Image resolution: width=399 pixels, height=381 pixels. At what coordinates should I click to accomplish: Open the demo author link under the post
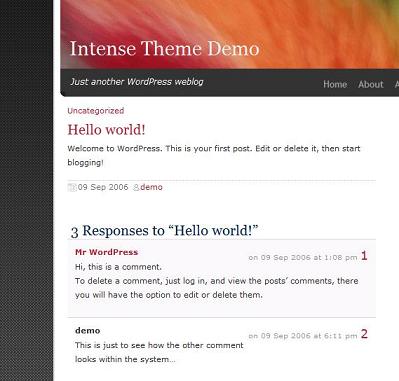click(x=151, y=187)
